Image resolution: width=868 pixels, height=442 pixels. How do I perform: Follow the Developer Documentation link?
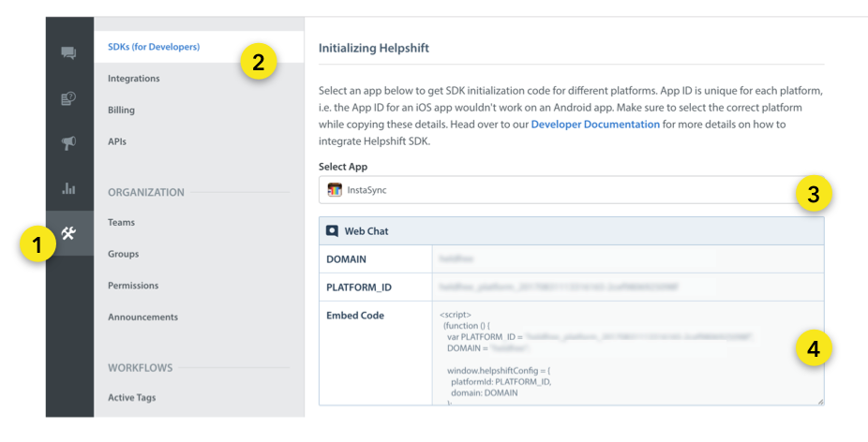click(595, 124)
